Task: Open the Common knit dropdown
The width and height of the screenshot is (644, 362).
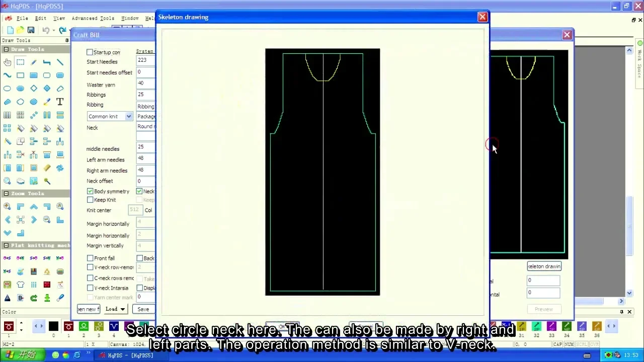Action: tap(128, 117)
